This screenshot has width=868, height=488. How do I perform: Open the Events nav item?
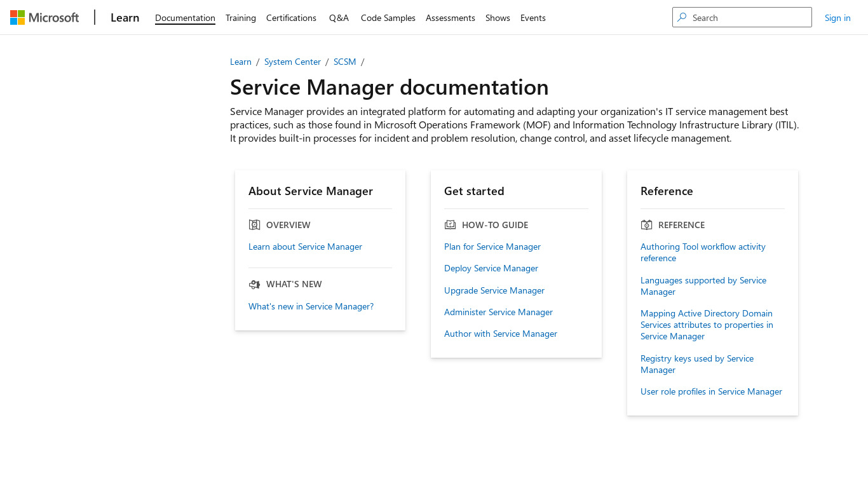533,18
